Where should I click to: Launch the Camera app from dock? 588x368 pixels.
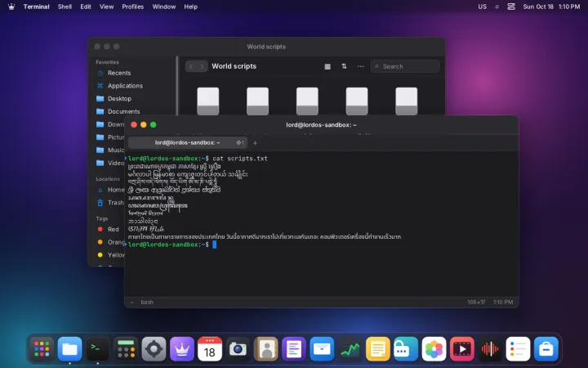(x=238, y=349)
